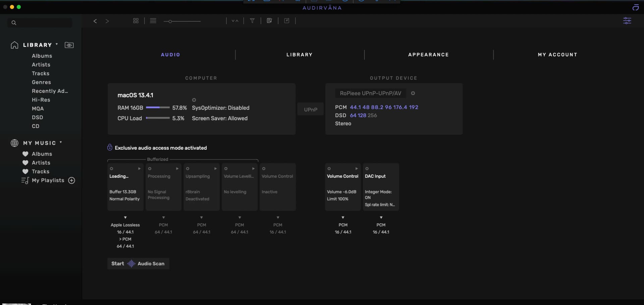Click the CPU Load bar

coord(158,118)
